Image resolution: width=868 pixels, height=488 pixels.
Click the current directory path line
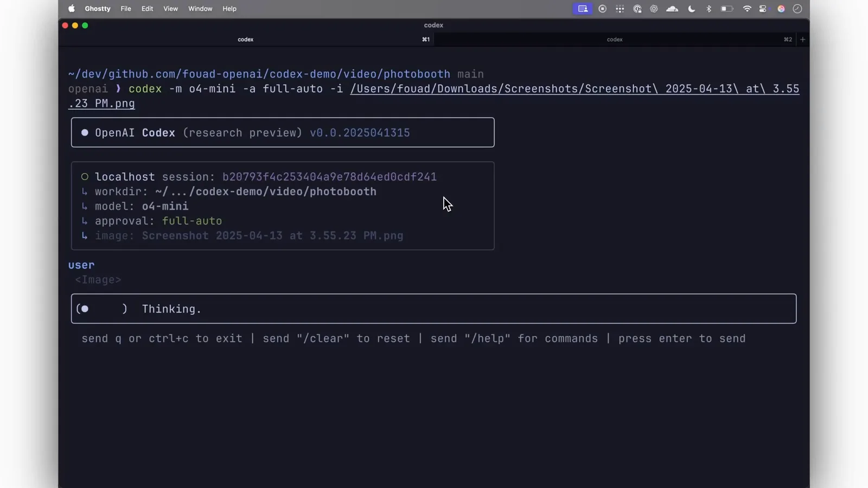point(259,74)
